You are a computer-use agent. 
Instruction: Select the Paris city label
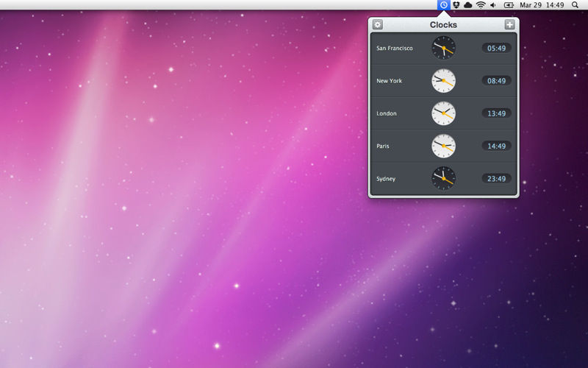(x=382, y=146)
